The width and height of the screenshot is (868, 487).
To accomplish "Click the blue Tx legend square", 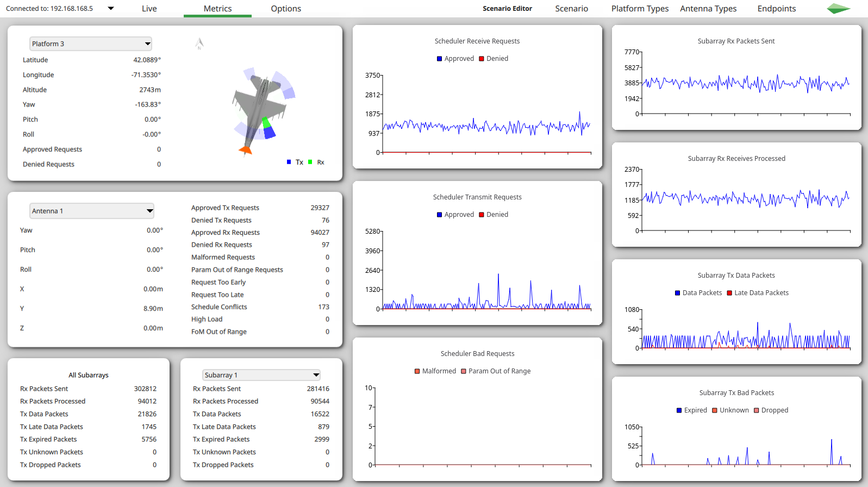I will point(289,162).
